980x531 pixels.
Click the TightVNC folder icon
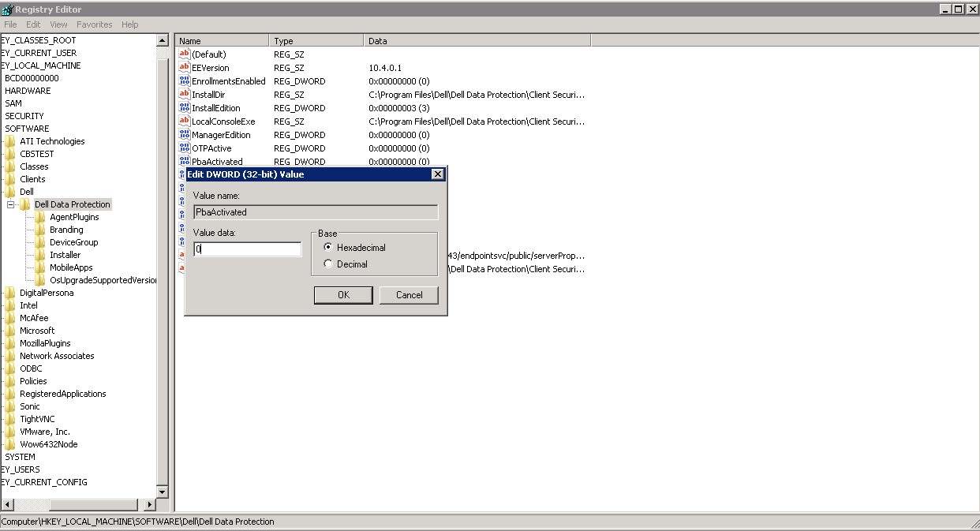(x=10, y=419)
